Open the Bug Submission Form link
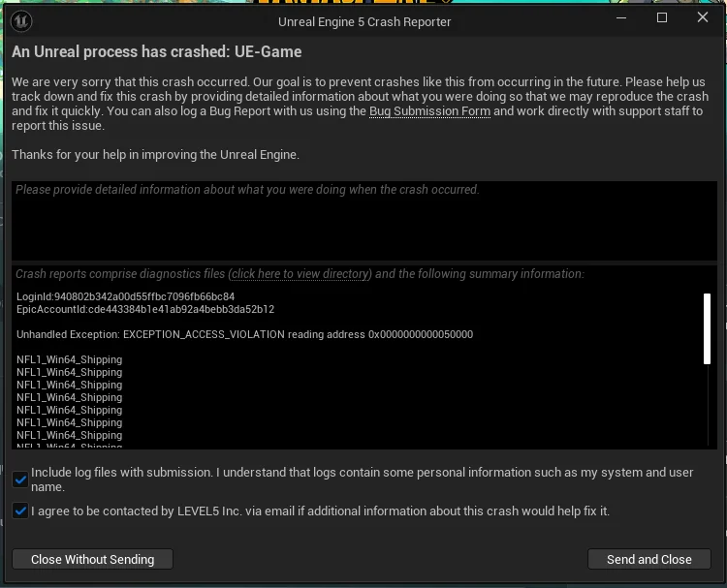 tap(429, 111)
